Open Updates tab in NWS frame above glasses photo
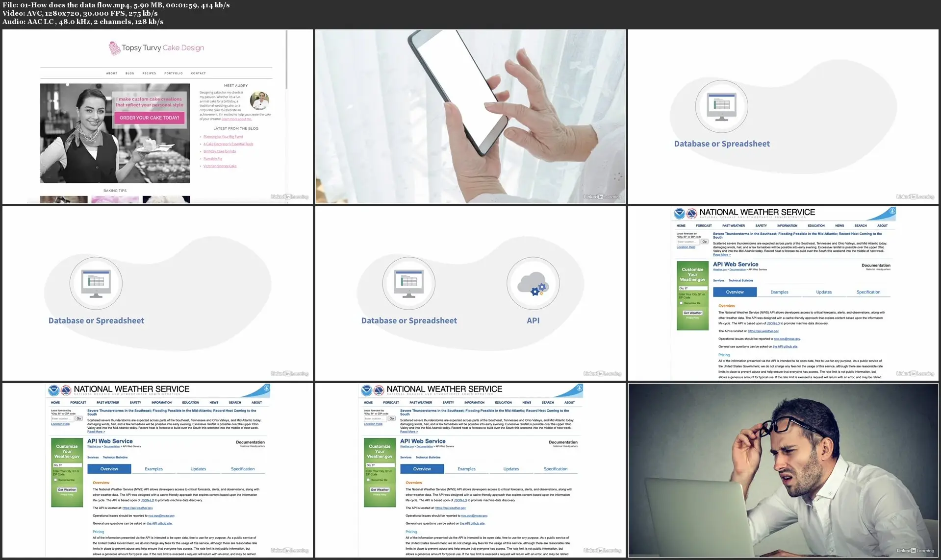Screen dimensions: 941x560 (824, 292)
